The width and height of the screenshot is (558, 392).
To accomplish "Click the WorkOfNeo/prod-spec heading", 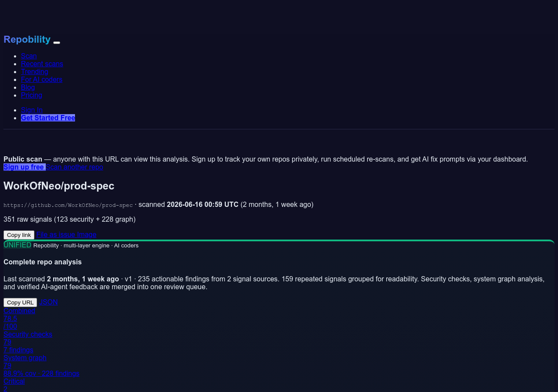I will (59, 186).
